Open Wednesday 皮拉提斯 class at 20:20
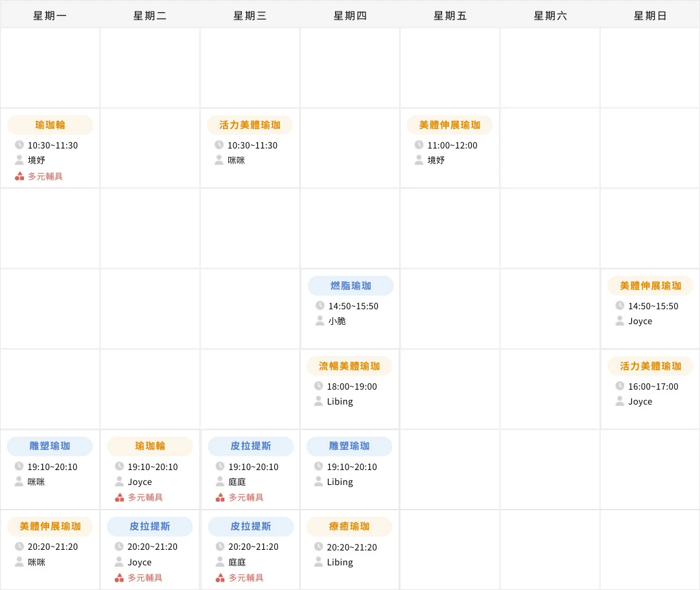The width and height of the screenshot is (700, 590). click(x=251, y=526)
